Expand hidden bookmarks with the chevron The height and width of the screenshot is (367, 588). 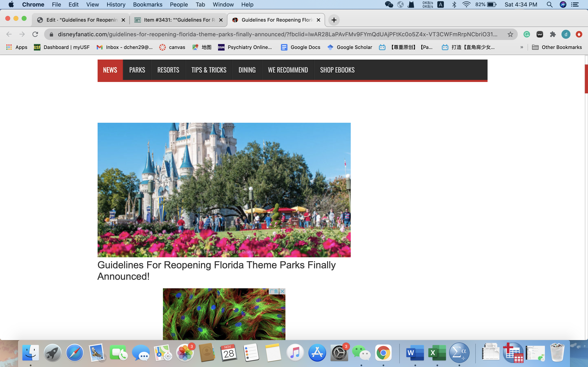[x=522, y=47]
